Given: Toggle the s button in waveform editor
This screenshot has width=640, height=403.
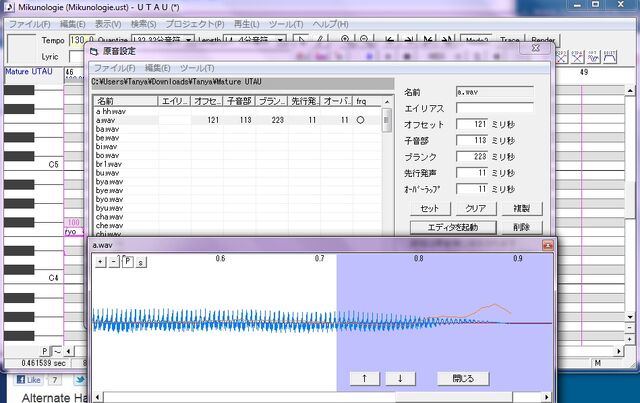Looking at the screenshot, I should point(140,262).
